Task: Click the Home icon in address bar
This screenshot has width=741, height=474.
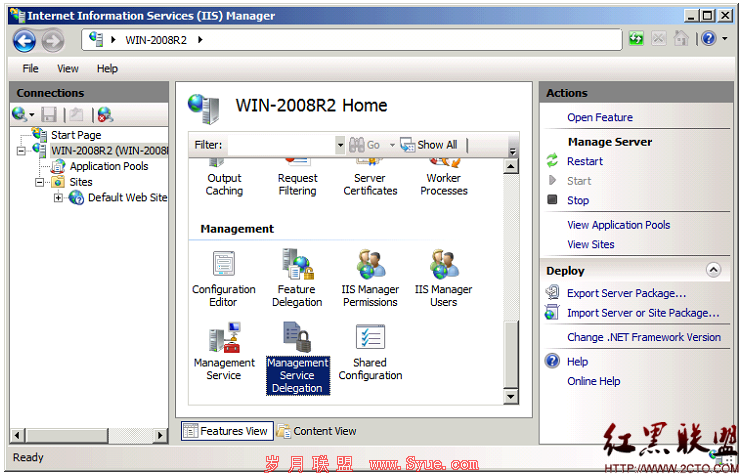Action: 681,38
